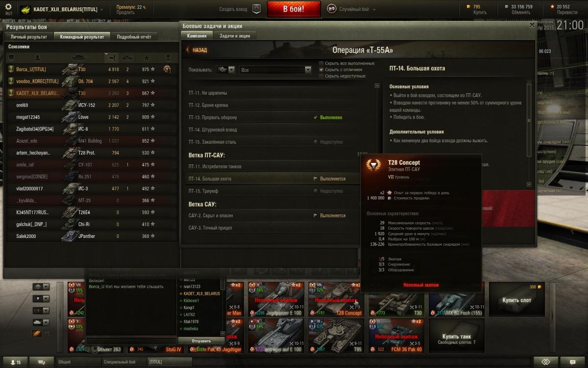Start battle with the red В бой! button
588x368 pixels.
pos(294,9)
